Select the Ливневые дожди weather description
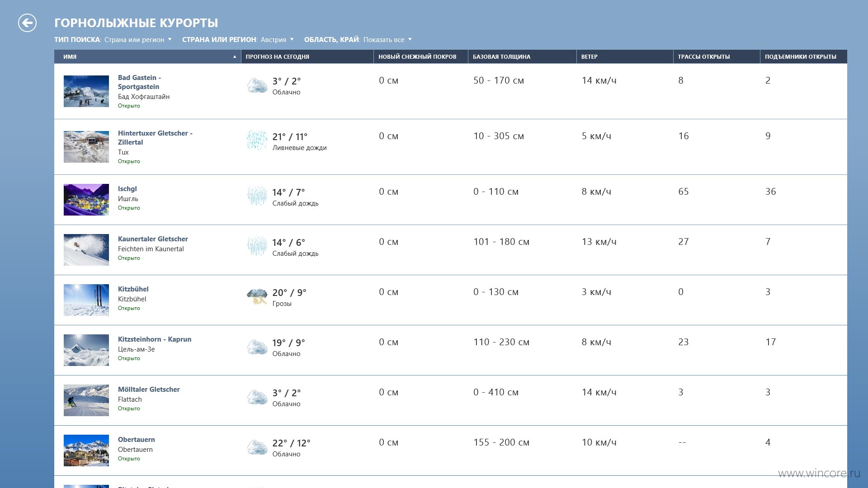Image resolution: width=868 pixels, height=488 pixels. coord(299,148)
